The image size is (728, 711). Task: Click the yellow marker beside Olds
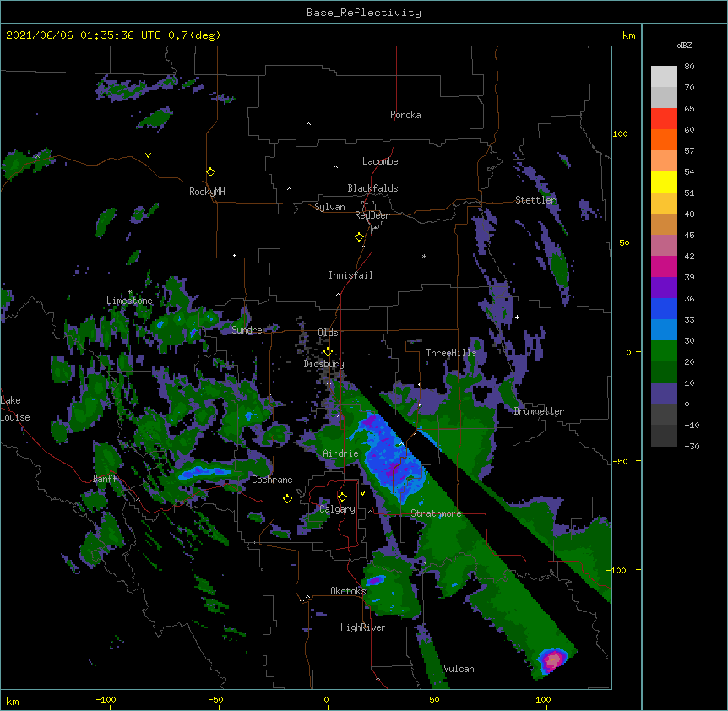[x=328, y=352]
